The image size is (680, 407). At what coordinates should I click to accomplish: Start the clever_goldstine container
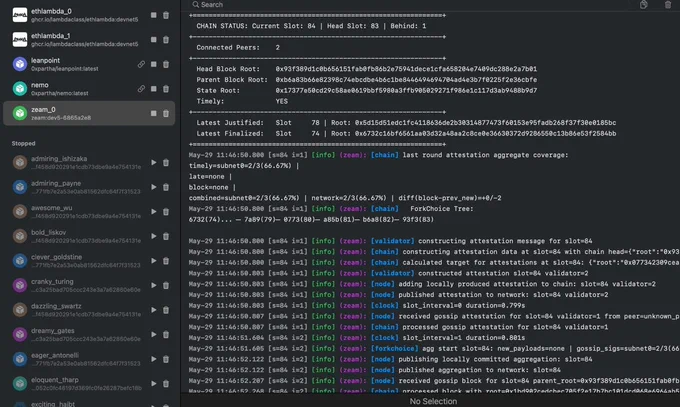(154, 261)
